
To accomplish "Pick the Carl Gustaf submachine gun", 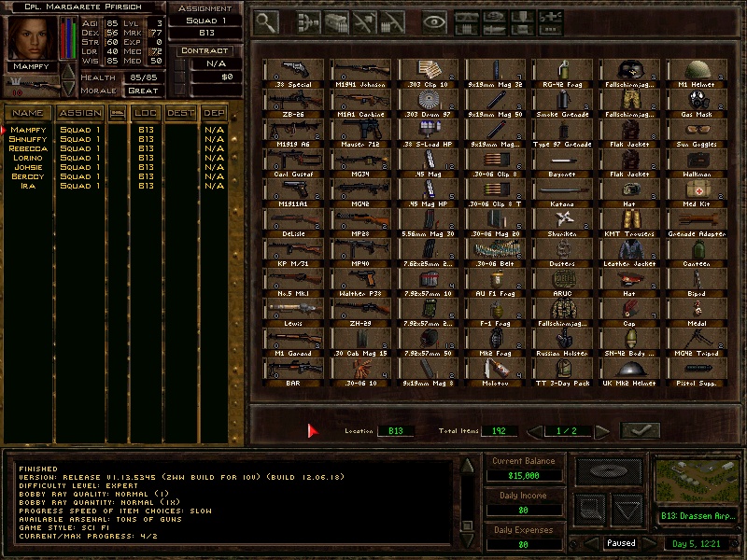I will pos(293,164).
